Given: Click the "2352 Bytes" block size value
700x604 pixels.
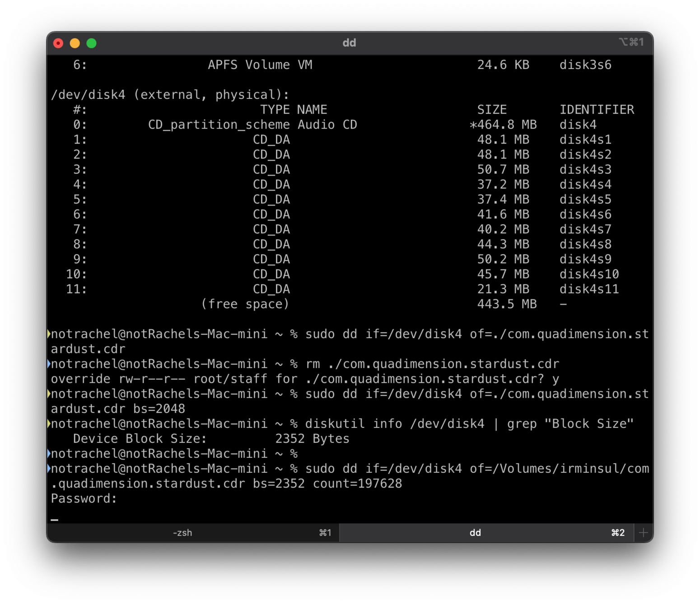Looking at the screenshot, I should pos(312,439).
